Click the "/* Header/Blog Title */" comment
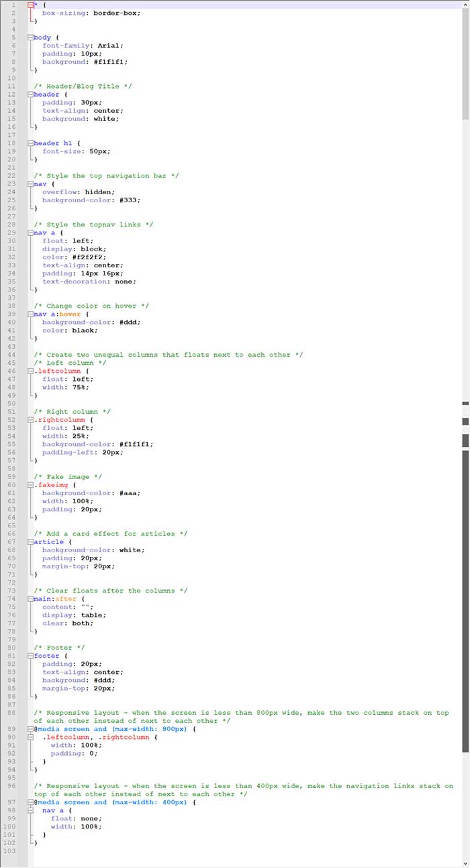 83,86
